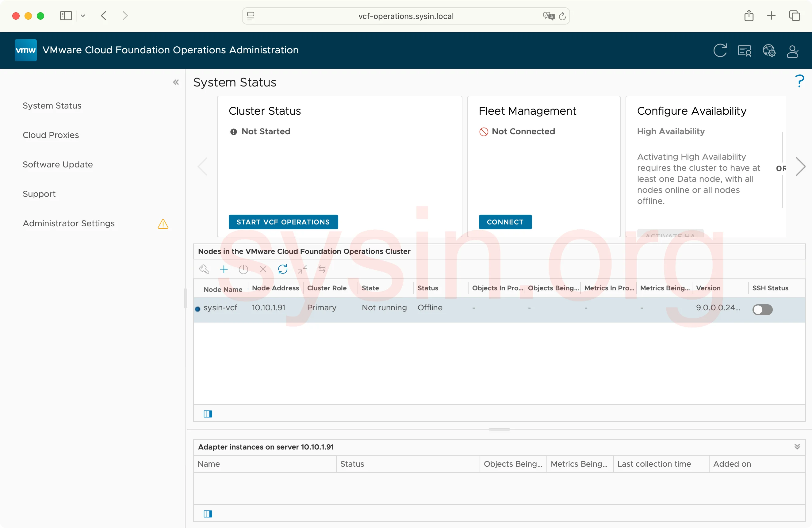Open the user account icon in header

792,51
